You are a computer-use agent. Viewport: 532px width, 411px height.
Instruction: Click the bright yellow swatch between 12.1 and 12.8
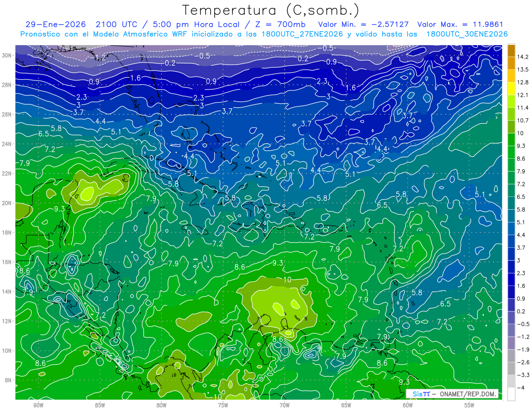[511, 89]
